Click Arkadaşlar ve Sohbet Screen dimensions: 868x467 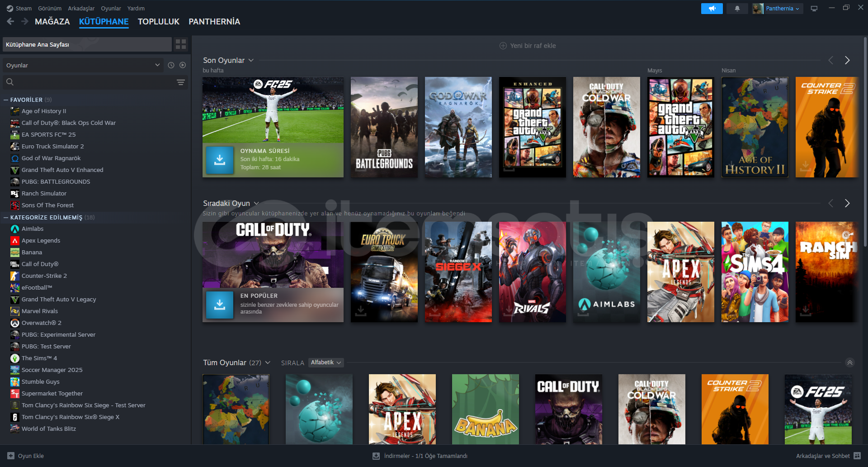coord(823,456)
